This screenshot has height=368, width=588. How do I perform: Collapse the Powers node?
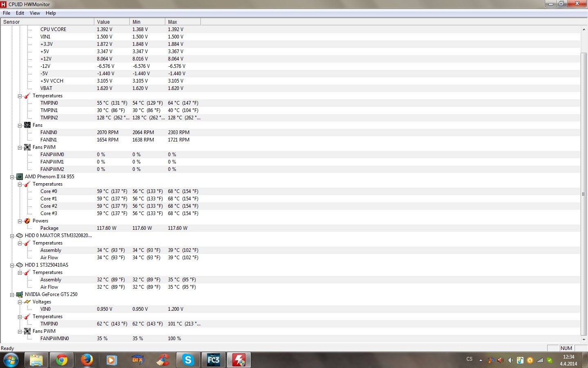click(20, 221)
